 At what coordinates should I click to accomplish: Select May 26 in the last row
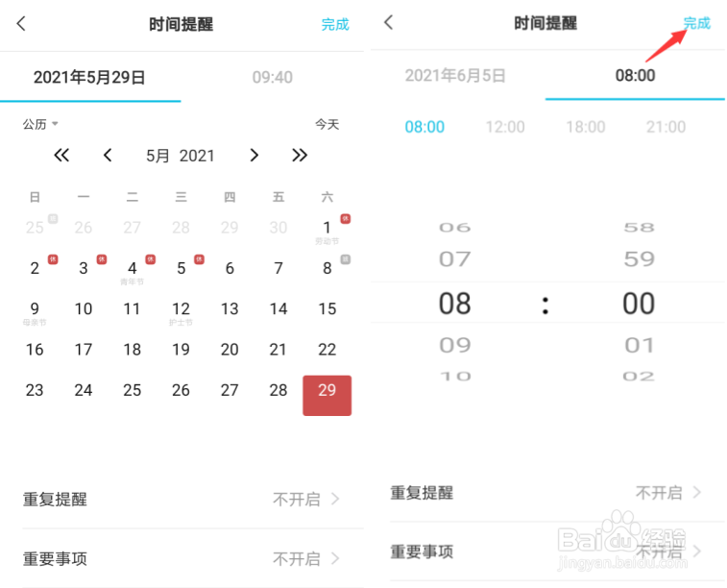click(181, 390)
